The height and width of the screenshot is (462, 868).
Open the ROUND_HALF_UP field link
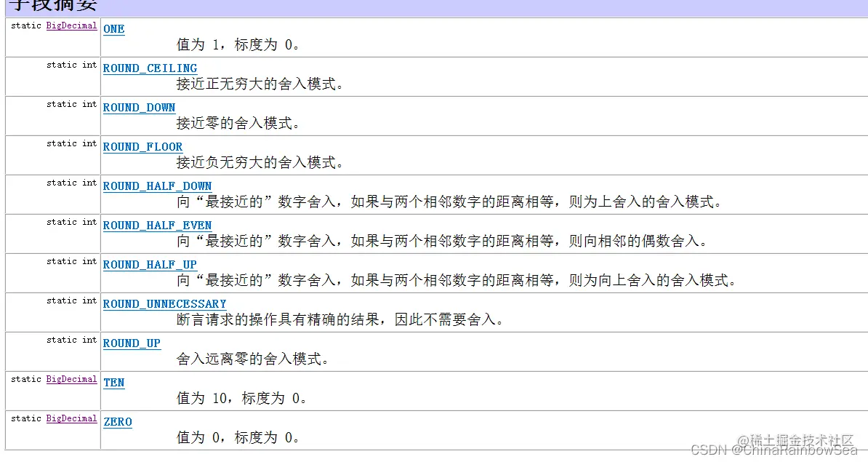tap(150, 266)
